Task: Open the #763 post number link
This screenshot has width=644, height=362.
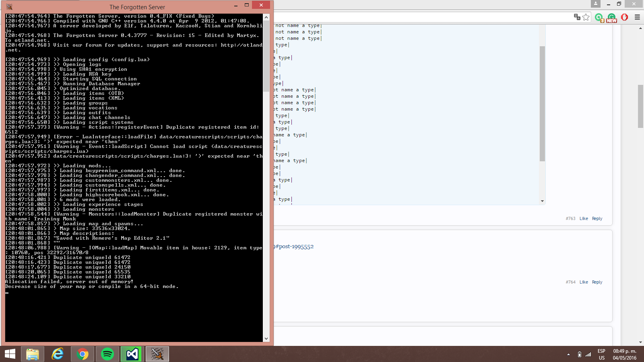Action: point(570,219)
